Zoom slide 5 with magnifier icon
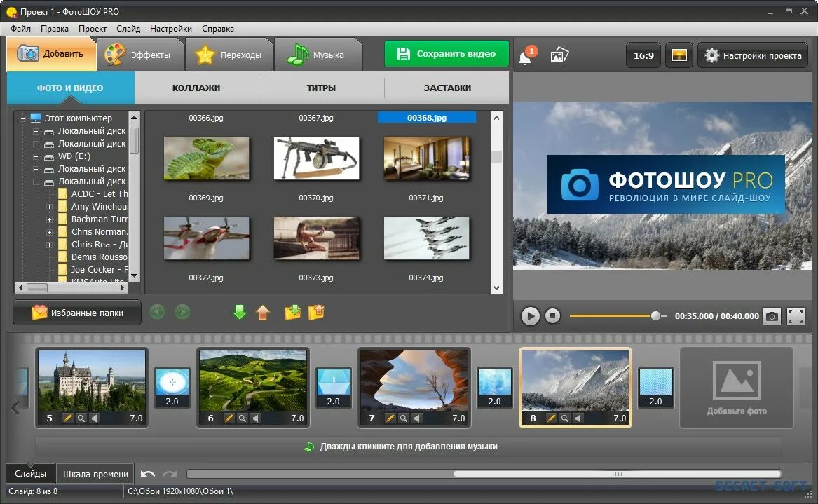This screenshot has height=504, width=818. (81, 418)
